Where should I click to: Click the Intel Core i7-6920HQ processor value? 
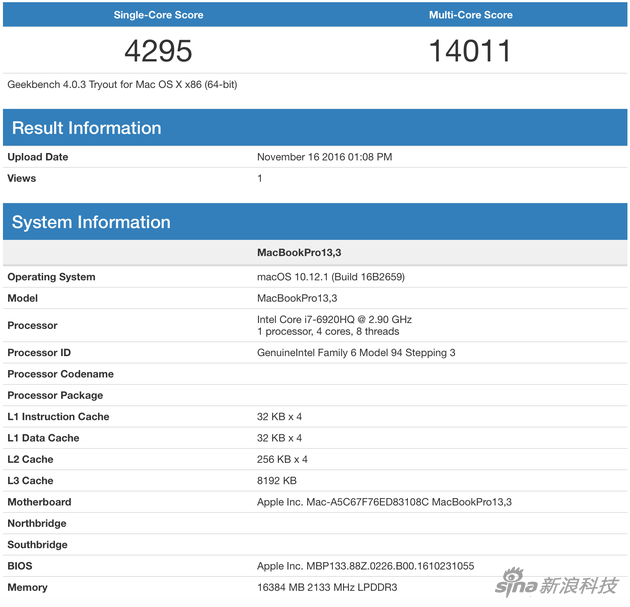(x=334, y=320)
